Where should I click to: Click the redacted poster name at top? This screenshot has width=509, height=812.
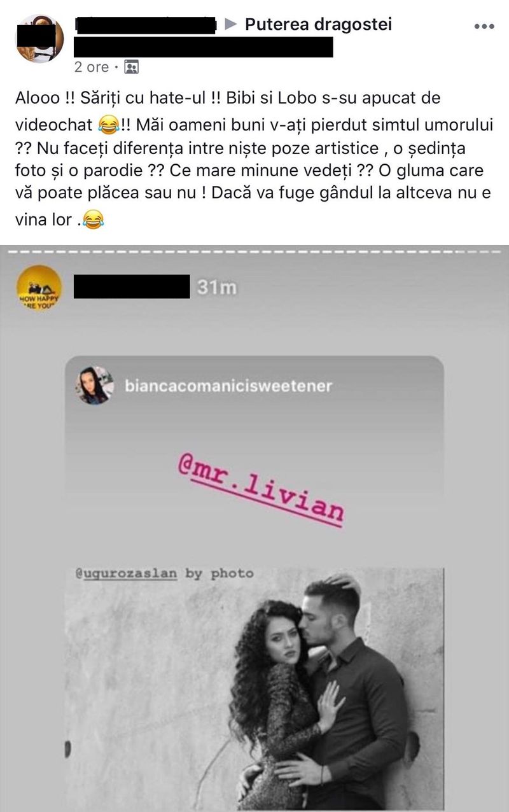pyautogui.click(x=146, y=25)
